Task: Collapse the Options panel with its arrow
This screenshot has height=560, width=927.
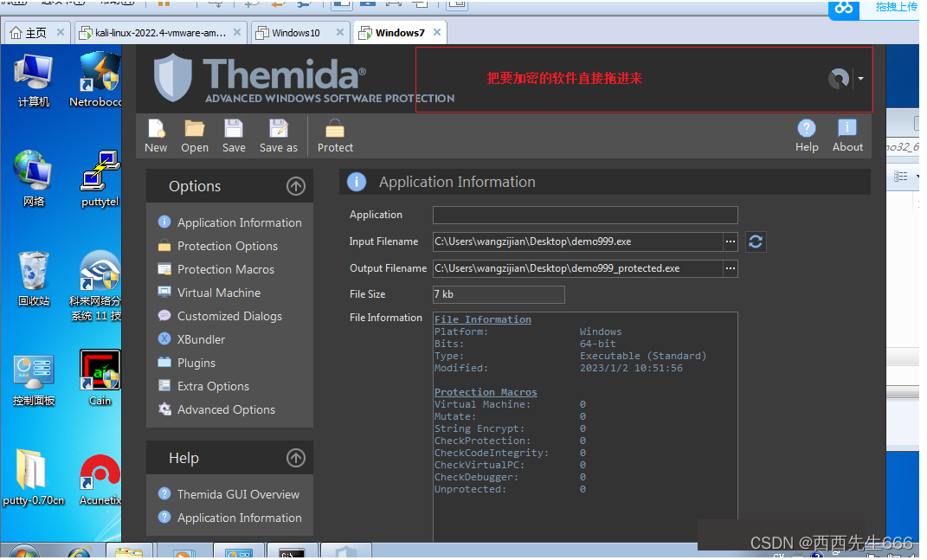Action: [x=296, y=187]
